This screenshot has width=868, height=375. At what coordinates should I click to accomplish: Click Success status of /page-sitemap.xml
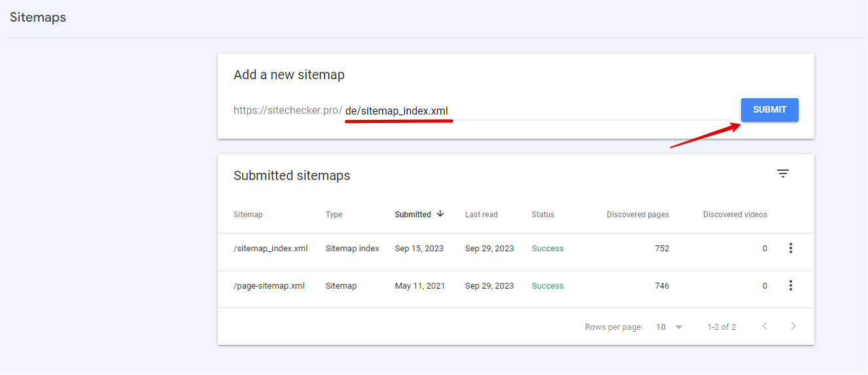547,286
